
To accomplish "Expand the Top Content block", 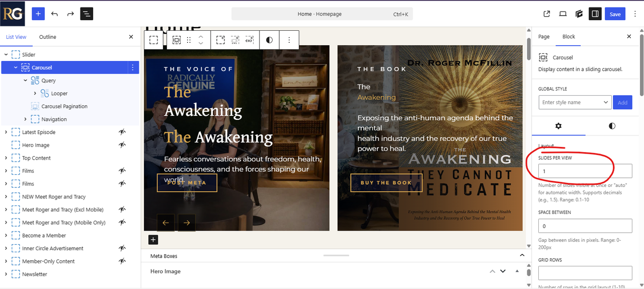I will [x=6, y=158].
